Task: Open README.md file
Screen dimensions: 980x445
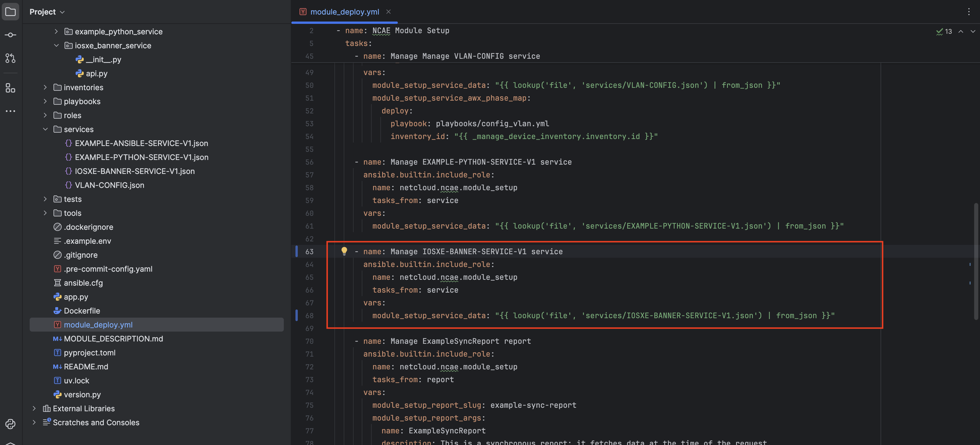Action: (85, 367)
